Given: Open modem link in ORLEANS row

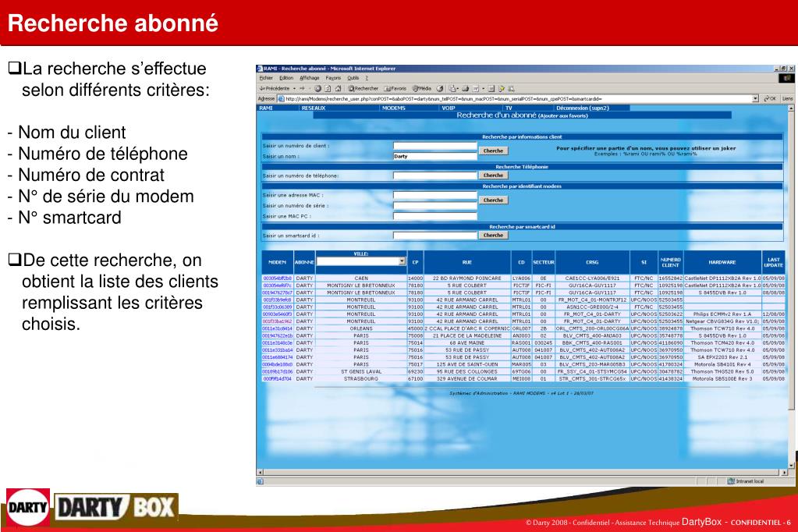Looking at the screenshot, I should coord(278,329).
